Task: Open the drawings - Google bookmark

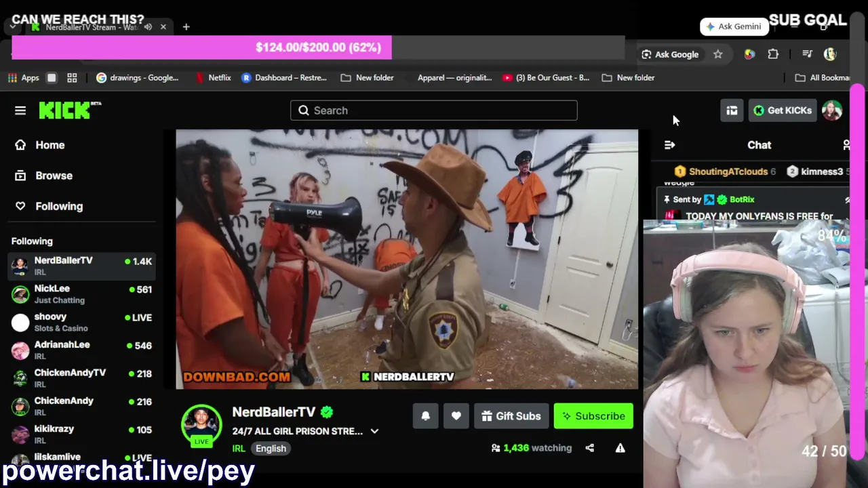Action: tap(138, 78)
